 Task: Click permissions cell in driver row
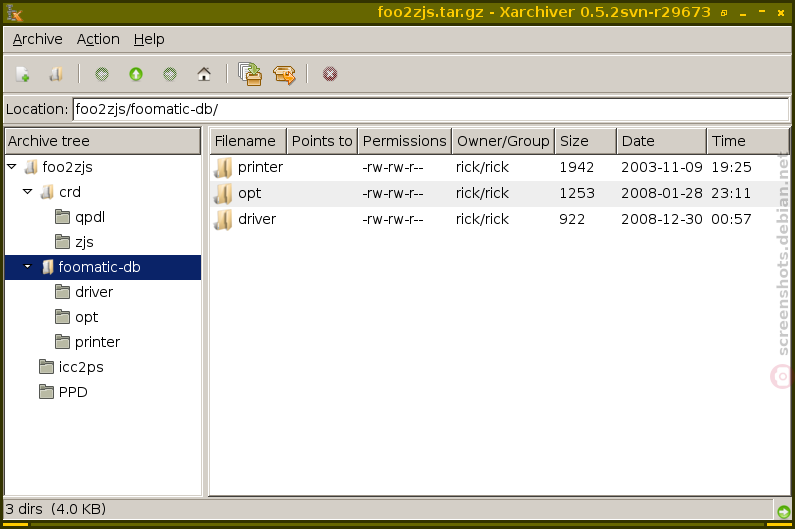click(393, 219)
